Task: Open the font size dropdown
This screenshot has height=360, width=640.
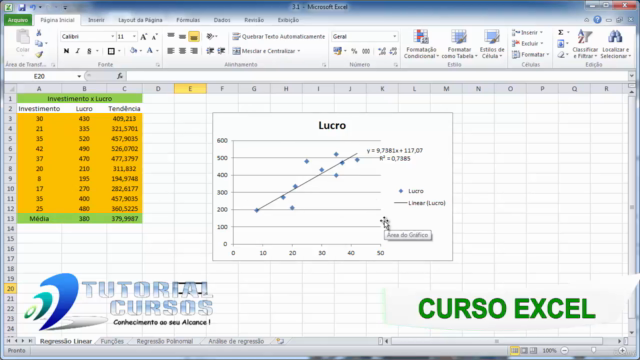Action: click(x=134, y=37)
